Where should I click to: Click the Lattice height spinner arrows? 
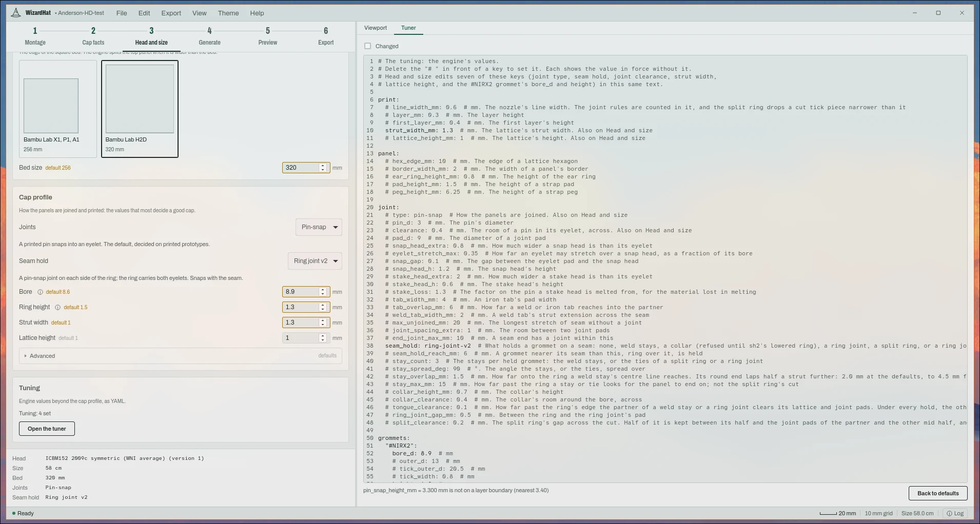(323, 338)
